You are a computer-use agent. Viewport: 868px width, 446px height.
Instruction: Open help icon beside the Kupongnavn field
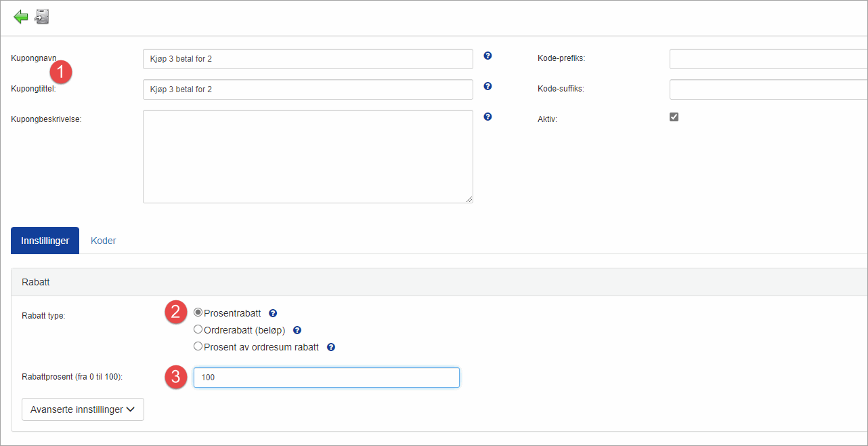(x=487, y=56)
